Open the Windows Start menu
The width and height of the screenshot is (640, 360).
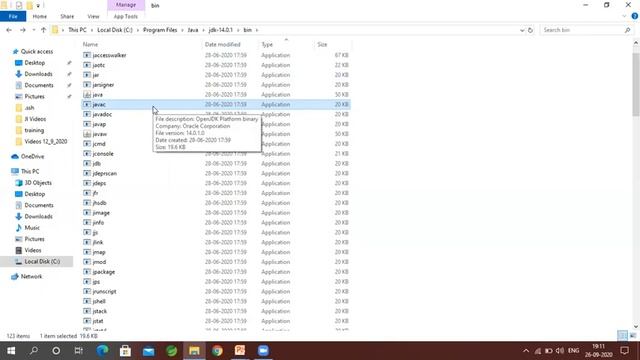click(x=11, y=351)
